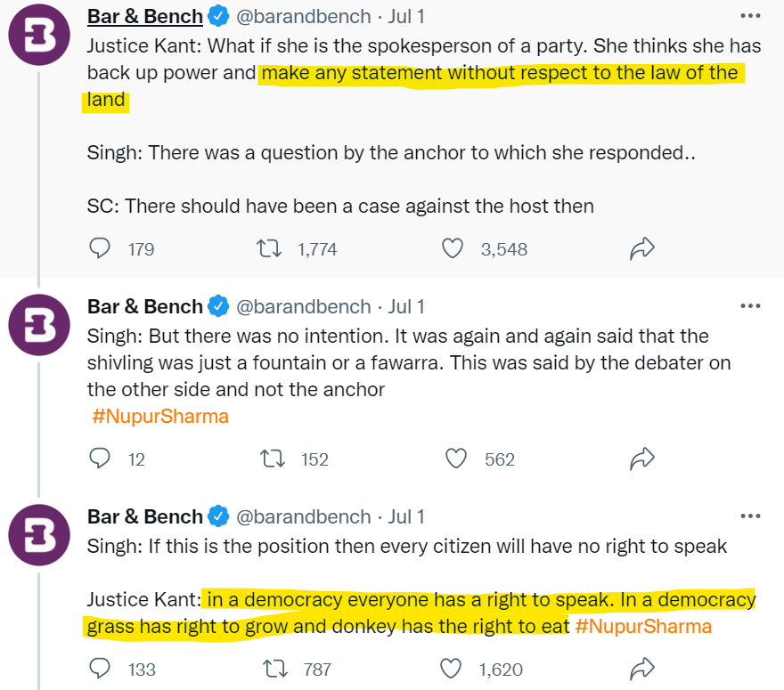Open more options on first tweet
The image size is (784, 690).
point(750,17)
